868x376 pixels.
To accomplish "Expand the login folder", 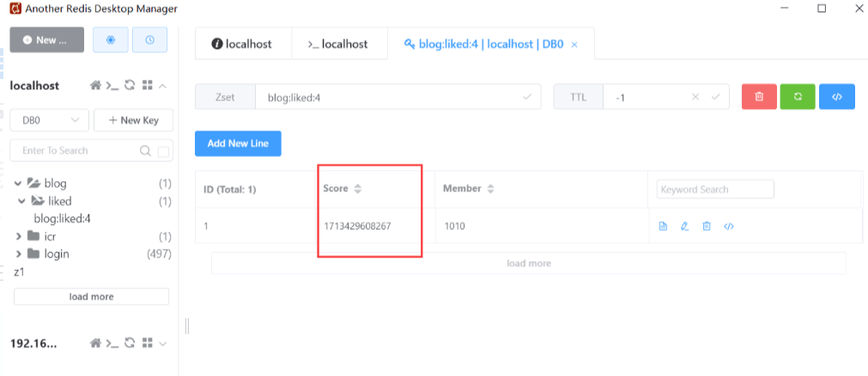I will tap(18, 254).
